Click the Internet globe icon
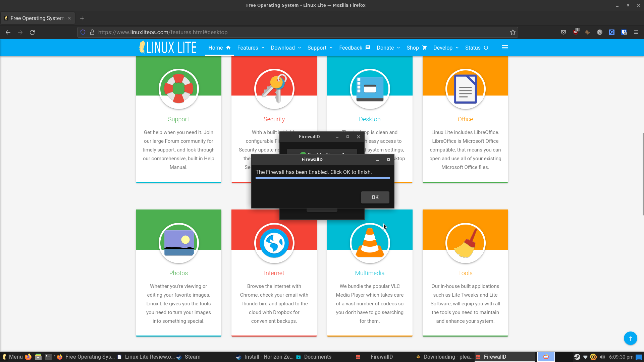644x362 pixels. coord(274,243)
